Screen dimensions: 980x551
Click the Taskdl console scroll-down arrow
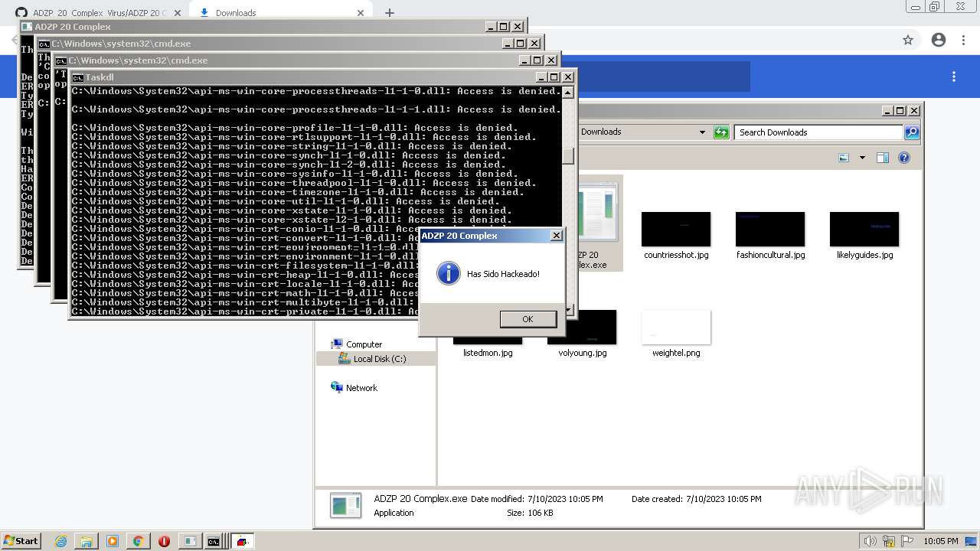(x=568, y=310)
